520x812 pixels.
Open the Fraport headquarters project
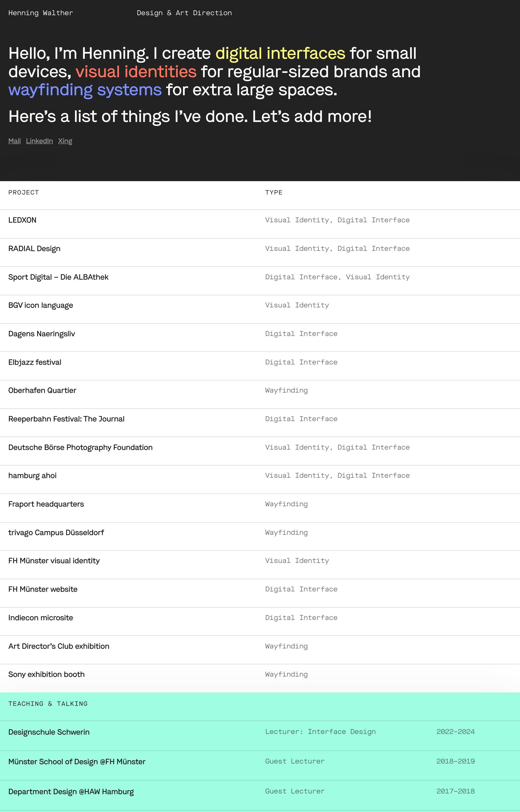(x=46, y=504)
